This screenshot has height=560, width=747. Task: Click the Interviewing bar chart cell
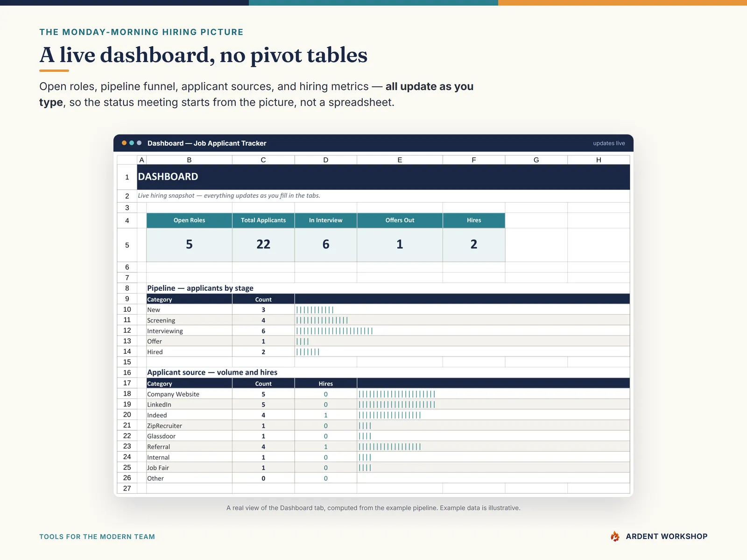pyautogui.click(x=462, y=331)
